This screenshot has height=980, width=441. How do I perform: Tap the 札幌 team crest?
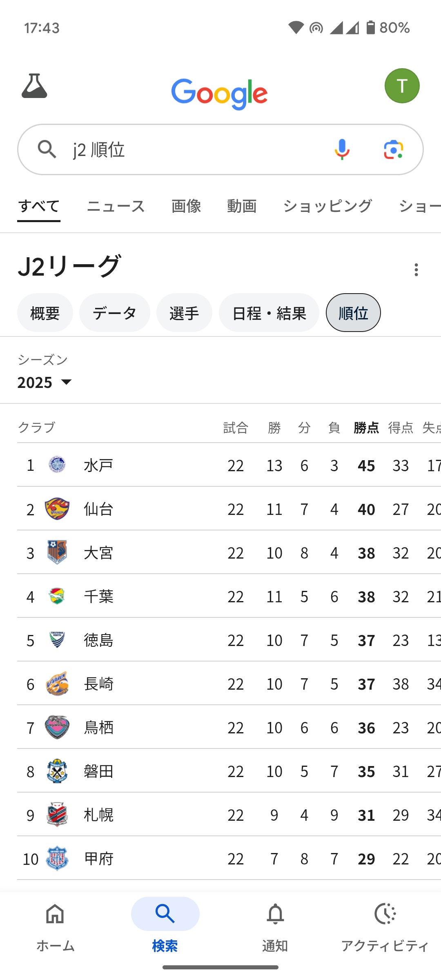57,815
